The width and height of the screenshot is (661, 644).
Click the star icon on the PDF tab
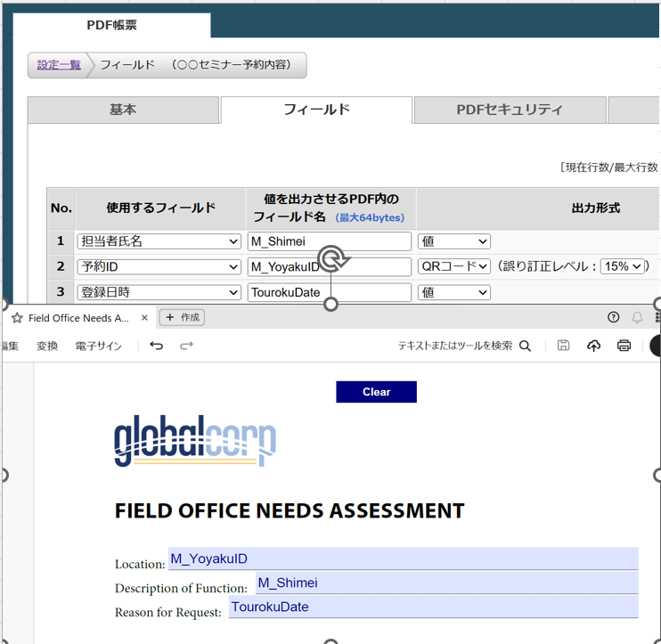tap(16, 318)
